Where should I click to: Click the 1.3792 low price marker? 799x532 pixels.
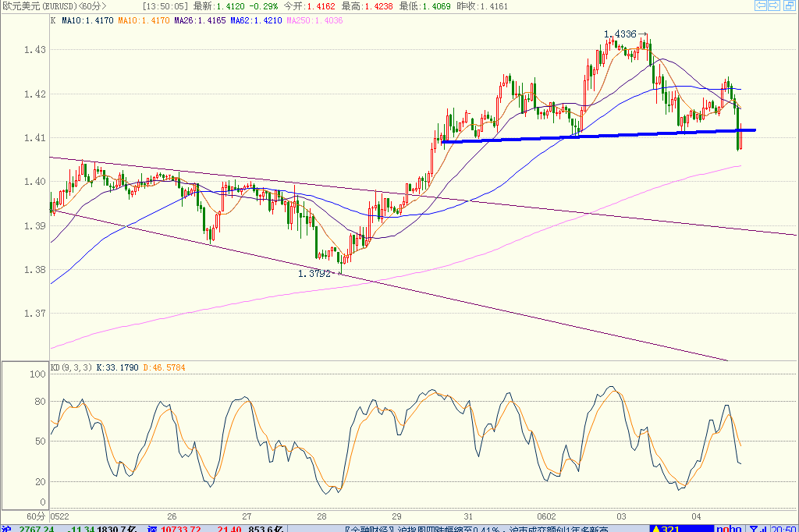click(314, 274)
